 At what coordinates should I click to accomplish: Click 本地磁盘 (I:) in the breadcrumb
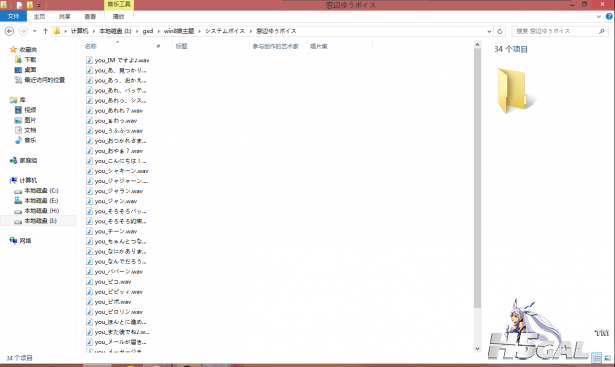click(x=115, y=31)
